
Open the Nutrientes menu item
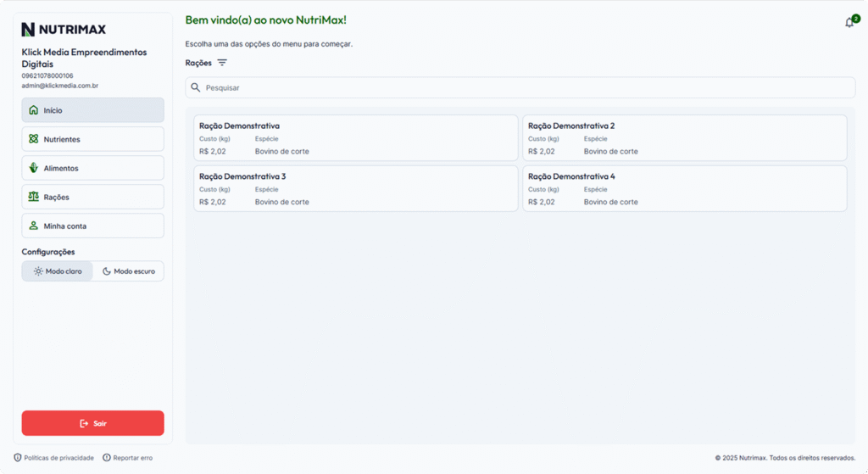[x=92, y=139]
